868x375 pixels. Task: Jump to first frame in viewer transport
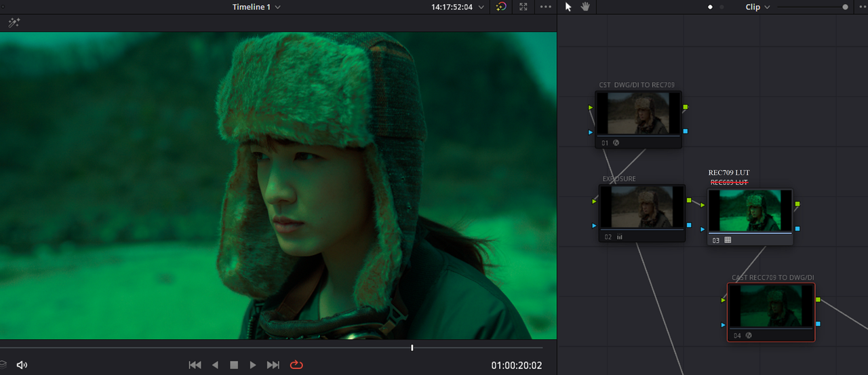pyautogui.click(x=195, y=365)
